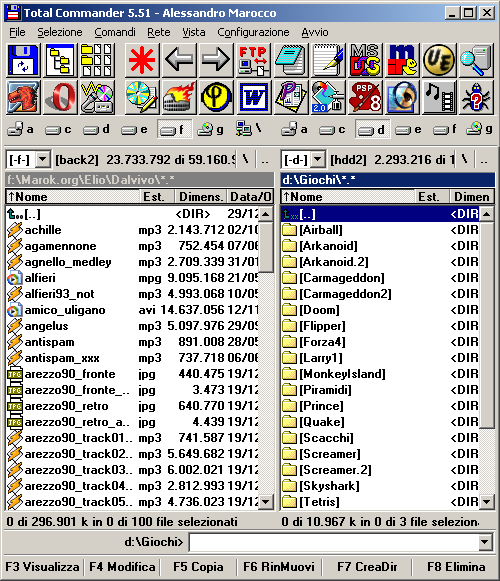Expand the command line history dropdown
Screen dimensions: 500x581
(484, 542)
